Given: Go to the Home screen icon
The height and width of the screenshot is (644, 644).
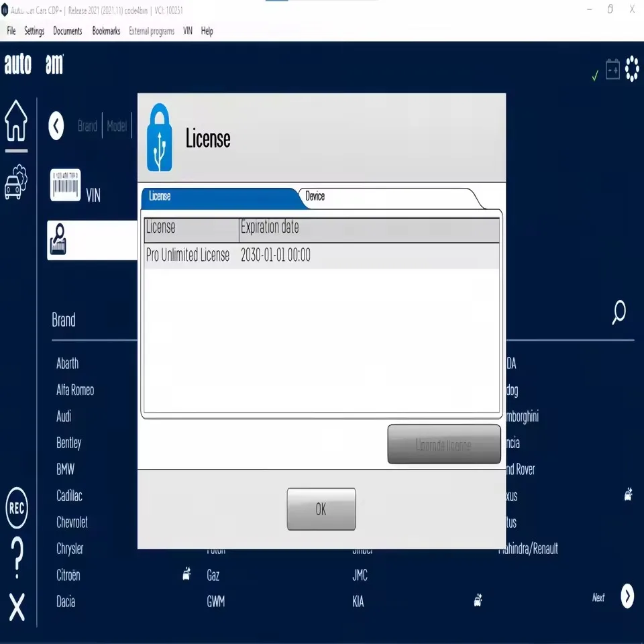Looking at the screenshot, I should pyautogui.click(x=16, y=121).
